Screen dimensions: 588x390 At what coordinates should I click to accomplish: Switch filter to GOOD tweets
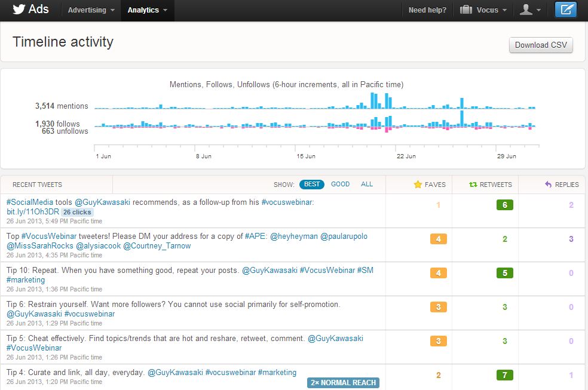340,184
